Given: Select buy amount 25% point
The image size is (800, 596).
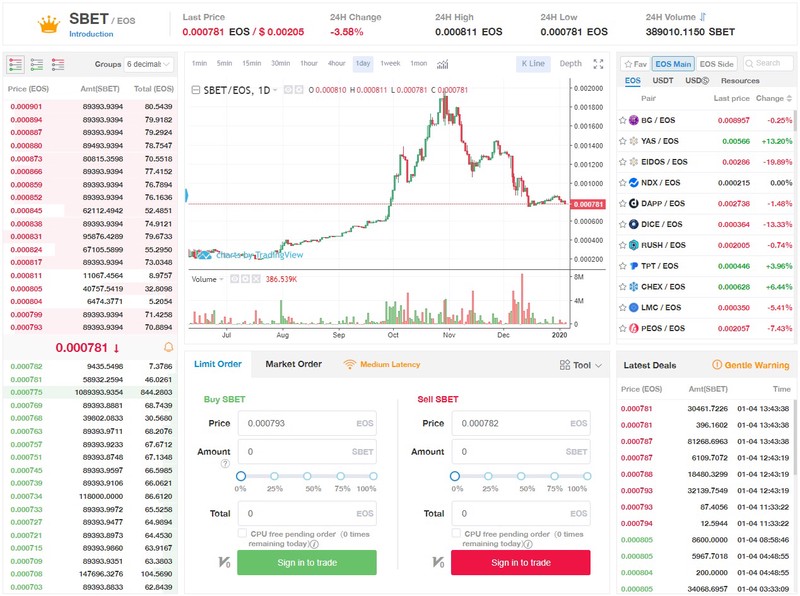Looking at the screenshot, I should pyautogui.click(x=274, y=476).
